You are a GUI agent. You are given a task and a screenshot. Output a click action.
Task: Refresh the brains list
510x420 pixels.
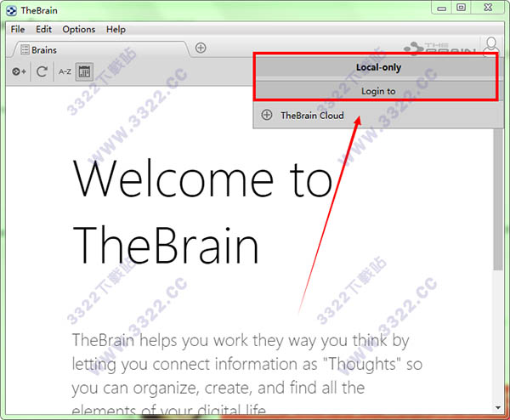coord(42,71)
